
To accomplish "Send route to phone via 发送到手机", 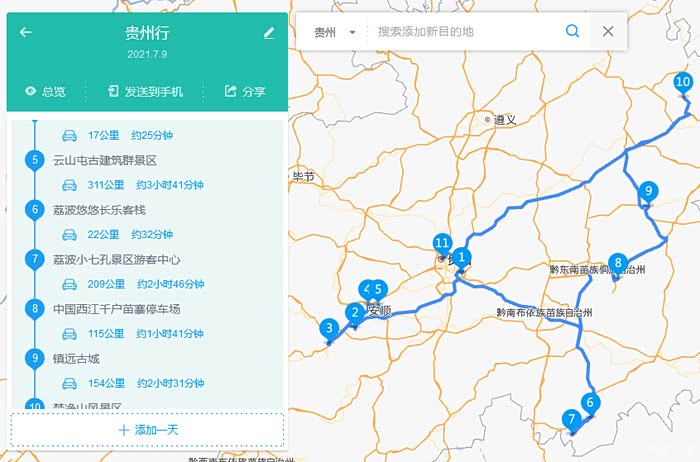I will (145, 92).
